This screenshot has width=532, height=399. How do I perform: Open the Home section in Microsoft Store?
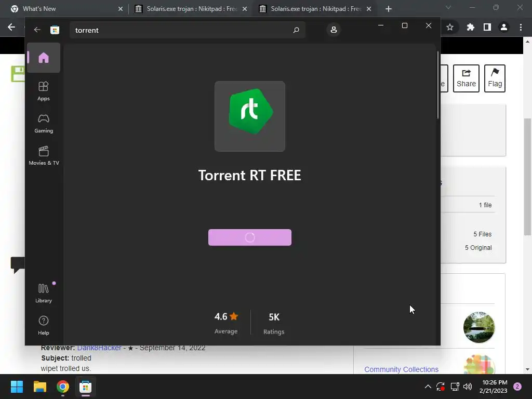point(44,58)
